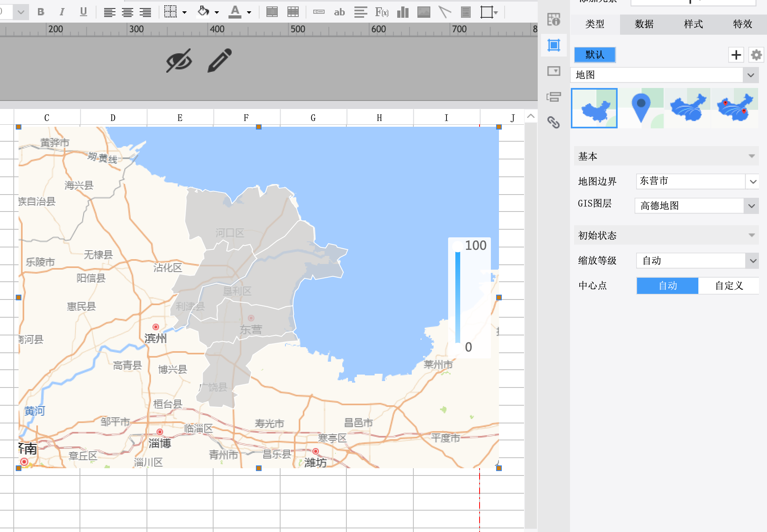Collapse the 基本 section
The height and width of the screenshot is (532, 767).
pos(666,156)
